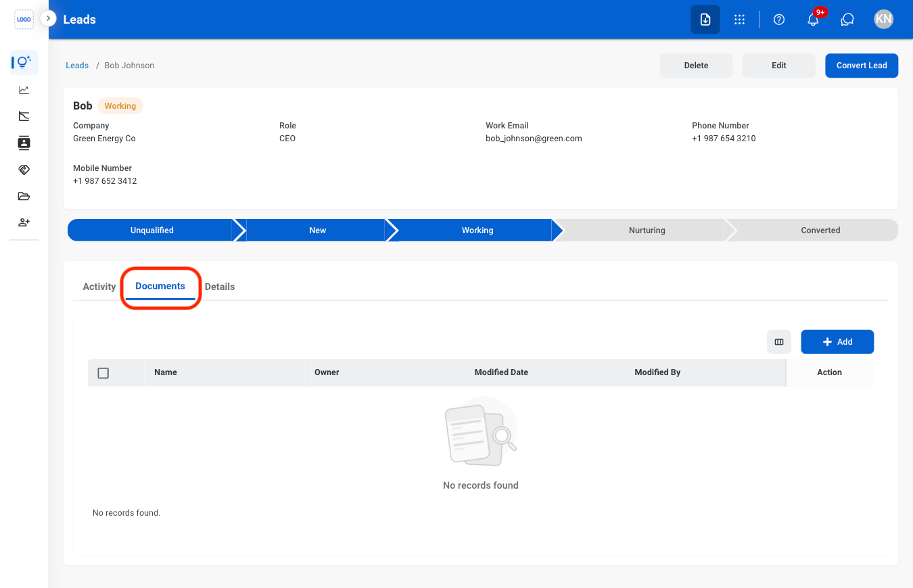Open the chat messages icon
The image size is (913, 588).
coord(847,20)
